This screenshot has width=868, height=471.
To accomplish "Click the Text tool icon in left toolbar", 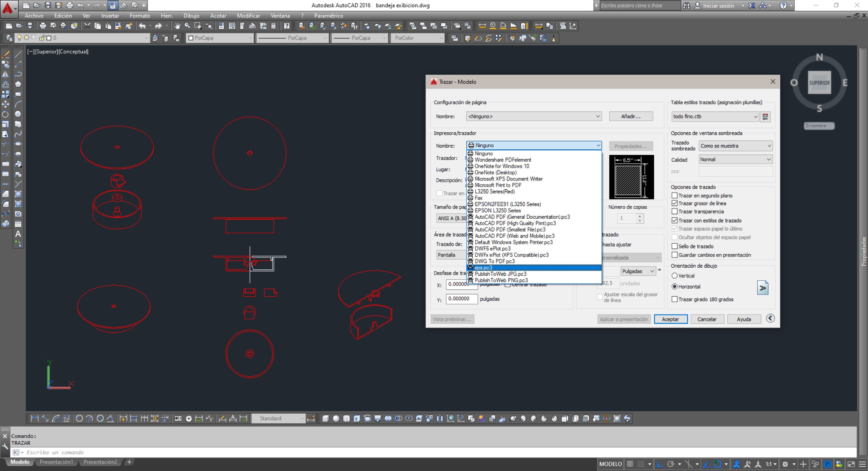I will point(18,234).
